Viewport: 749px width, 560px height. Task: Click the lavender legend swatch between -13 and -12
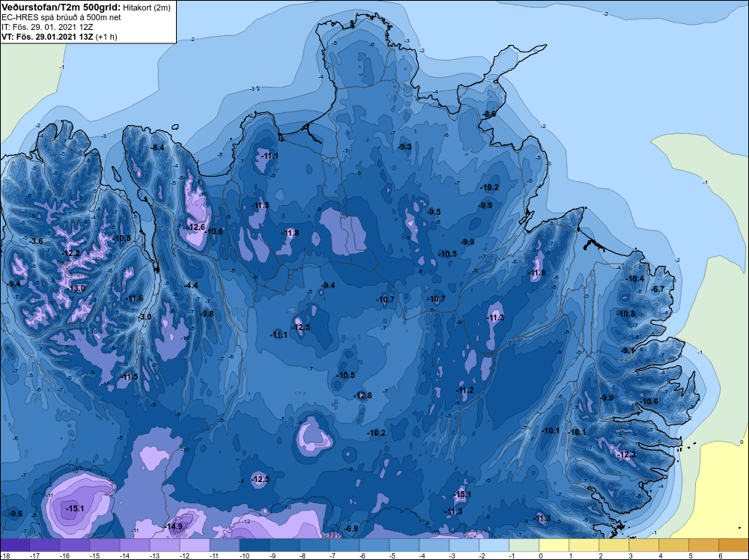click(x=165, y=545)
